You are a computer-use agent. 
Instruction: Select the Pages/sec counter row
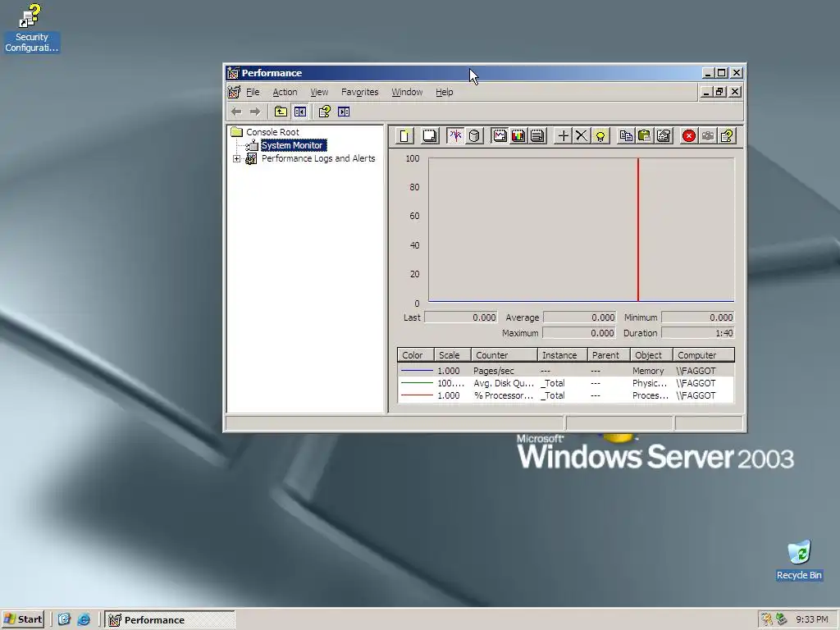click(566, 371)
